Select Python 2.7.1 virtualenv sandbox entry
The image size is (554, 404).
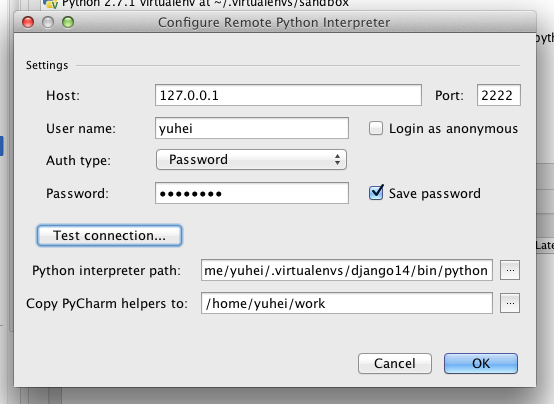[196, 4]
